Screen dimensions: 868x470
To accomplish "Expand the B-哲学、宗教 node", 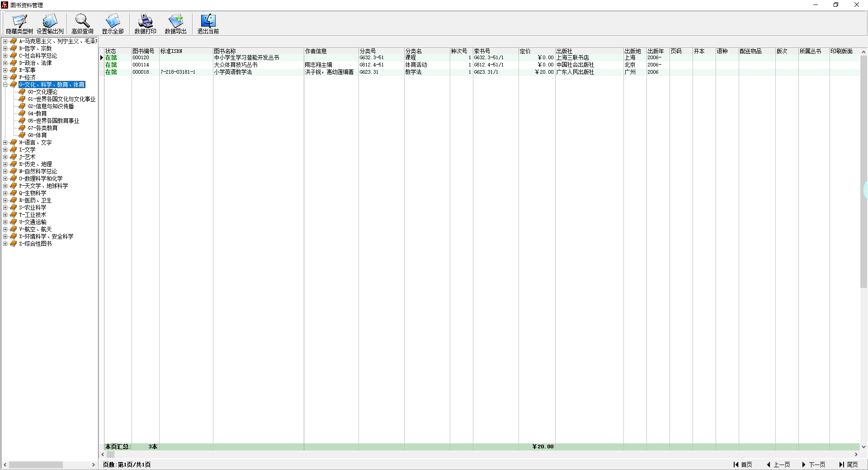I will tap(5, 48).
